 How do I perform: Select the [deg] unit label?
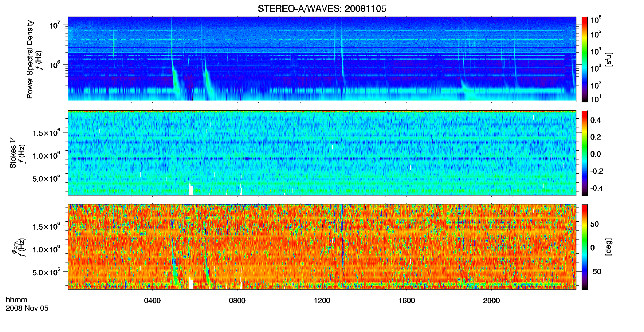pos(609,247)
